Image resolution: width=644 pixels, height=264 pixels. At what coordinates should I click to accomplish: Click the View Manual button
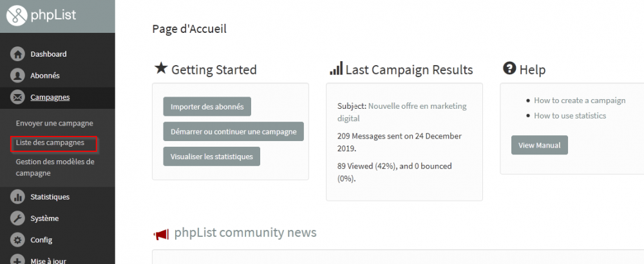click(x=539, y=145)
